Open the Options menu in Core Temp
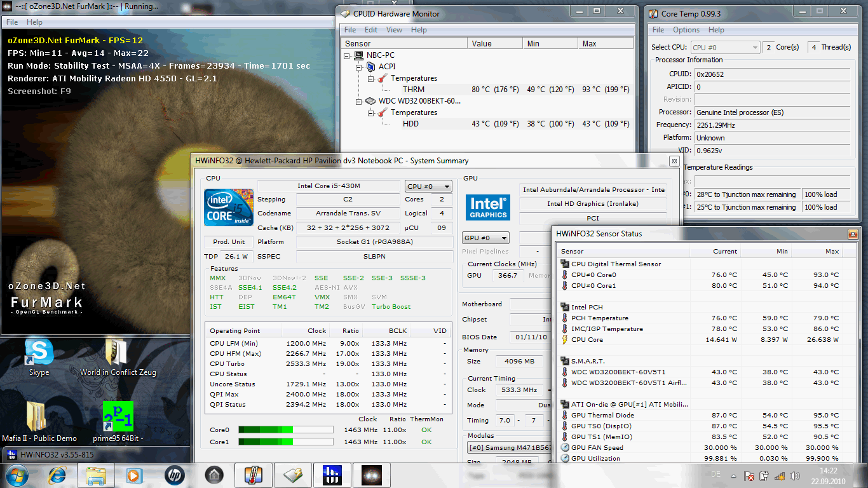This screenshot has height=488, width=868. coord(686,30)
